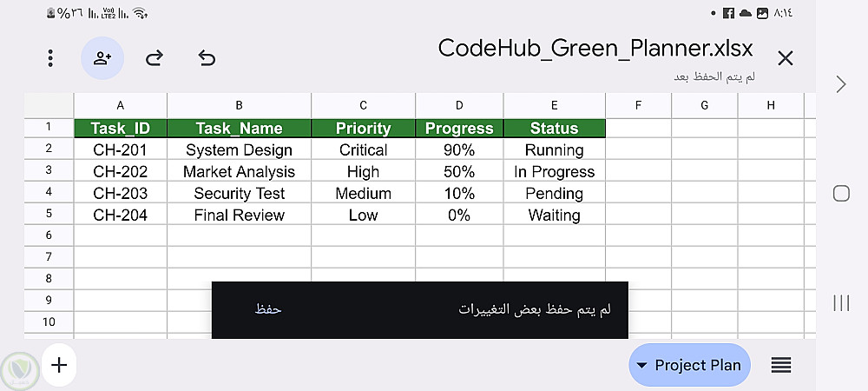
Task: Select the Status header cell
Action: 554,129
